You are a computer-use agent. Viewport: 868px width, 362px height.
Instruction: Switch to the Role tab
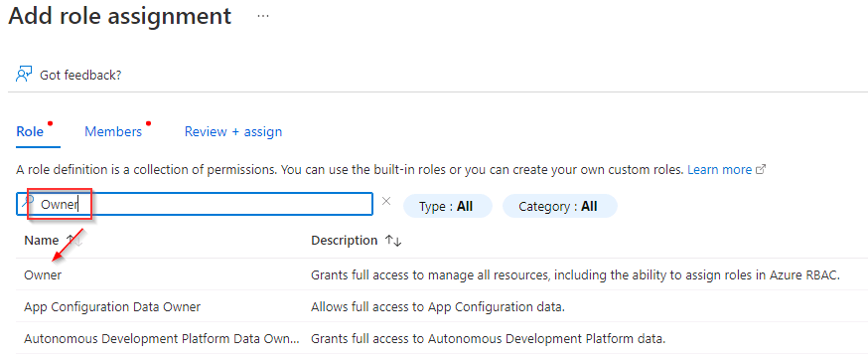pyautogui.click(x=30, y=132)
